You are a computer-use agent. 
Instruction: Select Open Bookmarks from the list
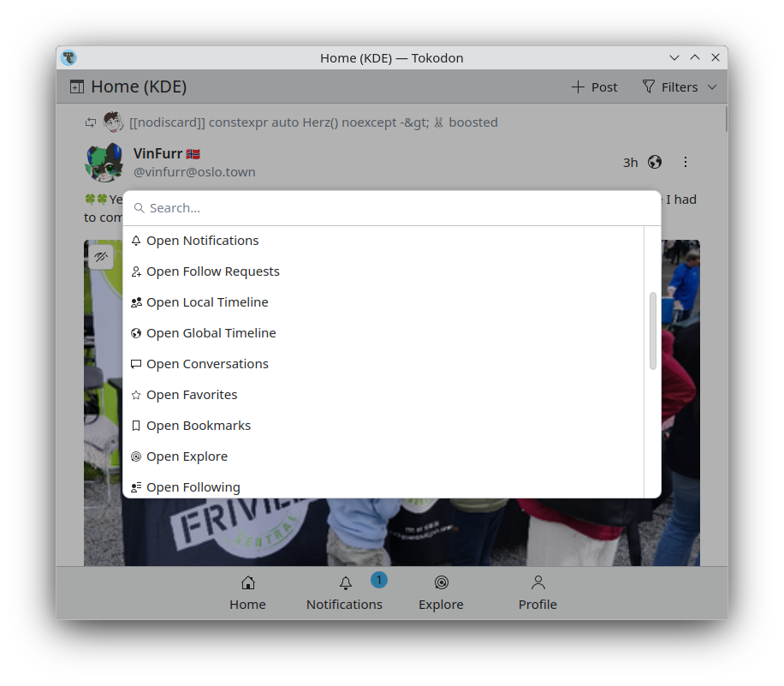(383, 426)
